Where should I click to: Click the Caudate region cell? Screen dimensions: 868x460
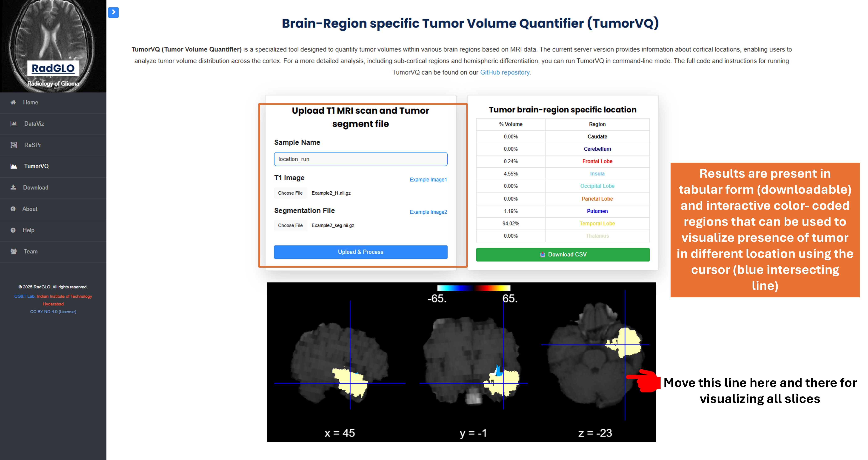597,137
